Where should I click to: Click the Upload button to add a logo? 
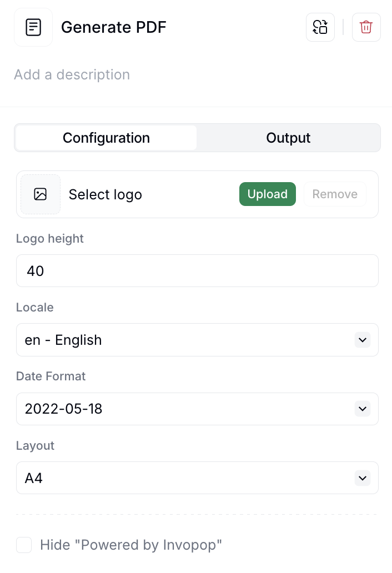click(268, 194)
